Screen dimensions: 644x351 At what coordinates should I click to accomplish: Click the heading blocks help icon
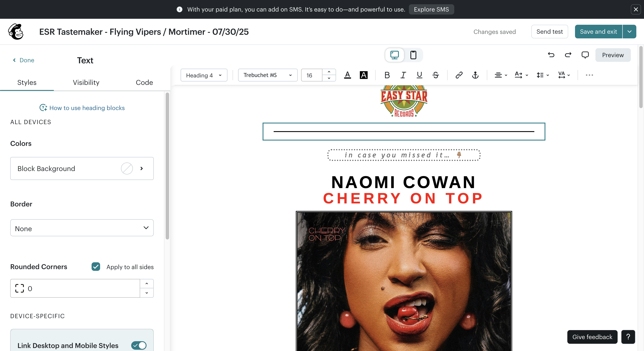point(43,108)
